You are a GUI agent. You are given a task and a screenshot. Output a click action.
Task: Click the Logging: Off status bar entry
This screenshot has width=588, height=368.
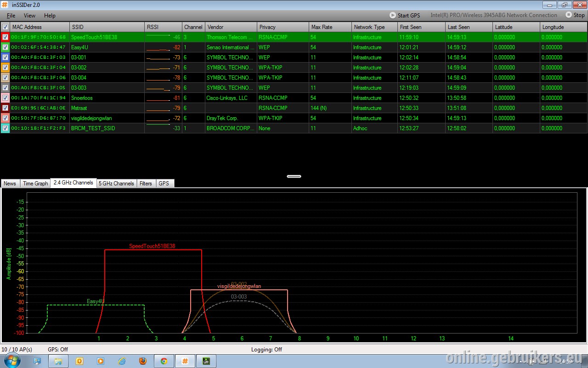click(x=266, y=350)
